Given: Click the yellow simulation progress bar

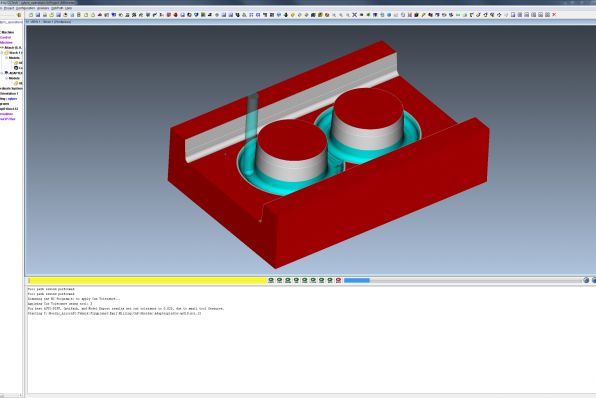Looking at the screenshot, I should [147, 281].
